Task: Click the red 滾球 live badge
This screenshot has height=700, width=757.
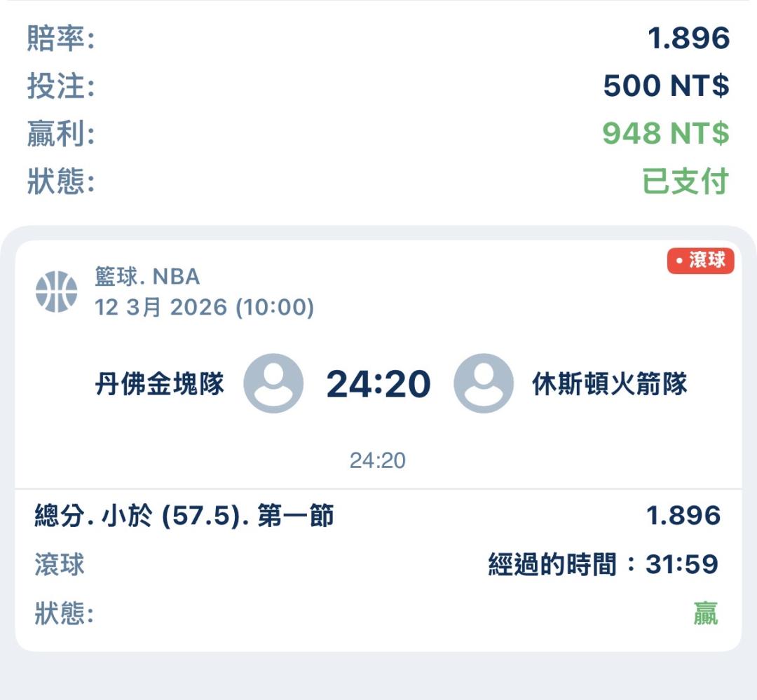Action: [700, 261]
